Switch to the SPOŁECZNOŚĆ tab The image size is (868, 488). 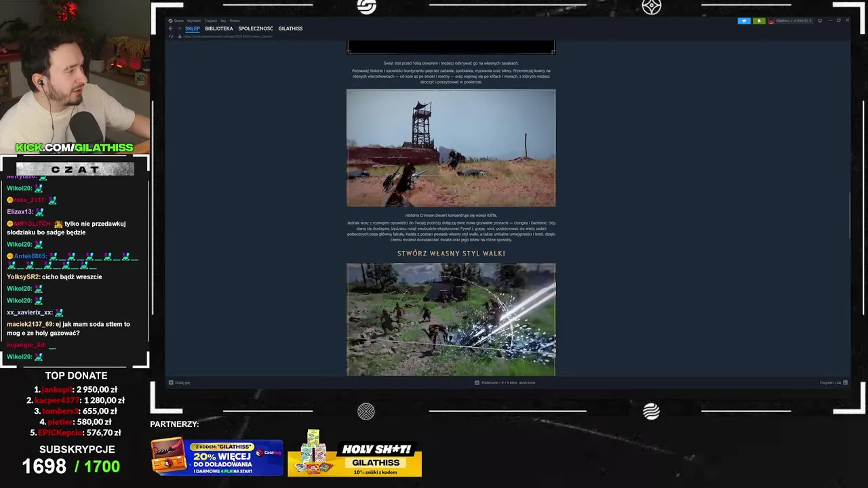256,28
